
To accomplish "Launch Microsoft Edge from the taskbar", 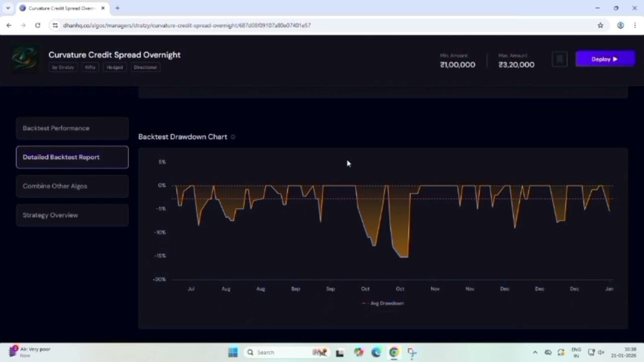I will (376, 352).
